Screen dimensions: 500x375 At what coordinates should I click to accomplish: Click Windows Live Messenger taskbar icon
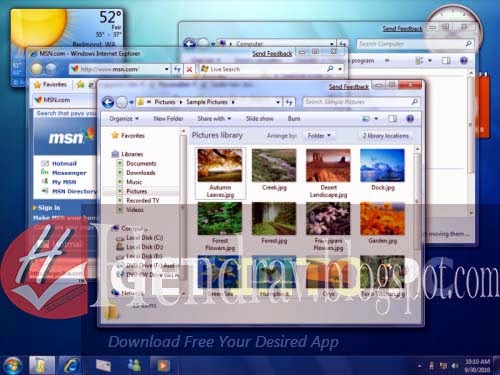pyautogui.click(x=134, y=366)
